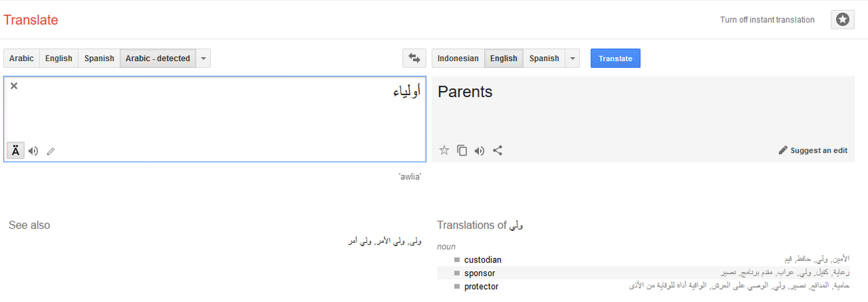Select Spanish as source language
Image resolution: width=868 pixels, height=302 pixels.
pos(99,58)
